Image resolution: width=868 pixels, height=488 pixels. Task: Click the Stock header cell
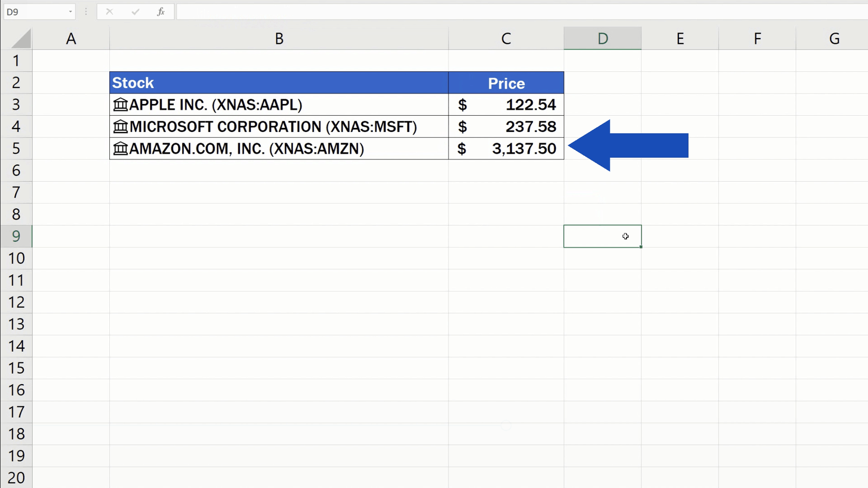(132, 82)
